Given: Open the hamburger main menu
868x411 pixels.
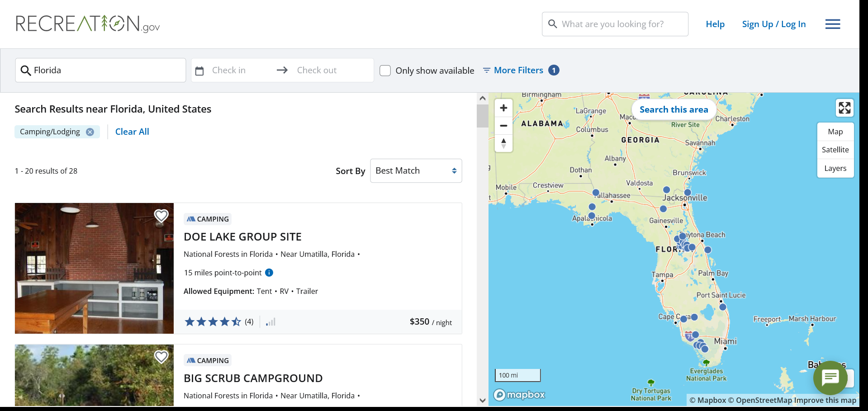Looking at the screenshot, I should coord(832,24).
